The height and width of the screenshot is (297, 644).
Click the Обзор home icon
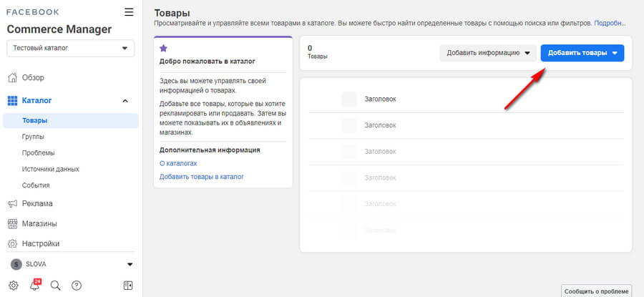tap(13, 77)
